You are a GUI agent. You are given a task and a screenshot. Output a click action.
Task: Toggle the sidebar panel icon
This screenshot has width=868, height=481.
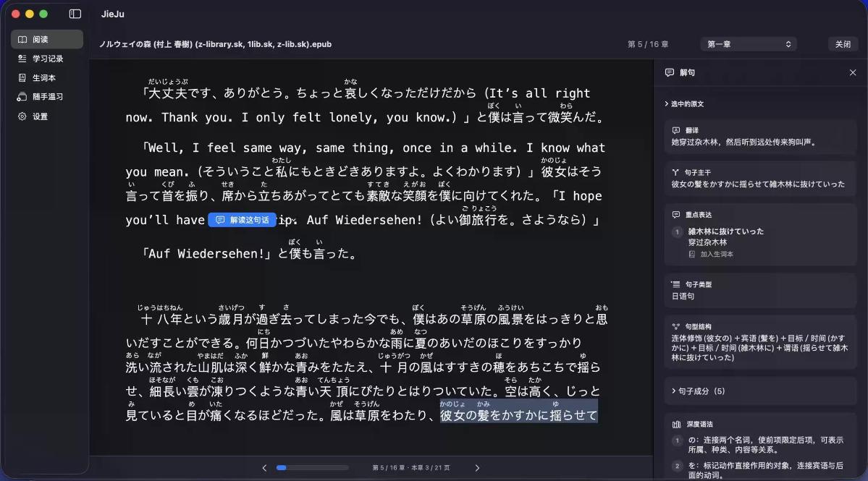75,14
